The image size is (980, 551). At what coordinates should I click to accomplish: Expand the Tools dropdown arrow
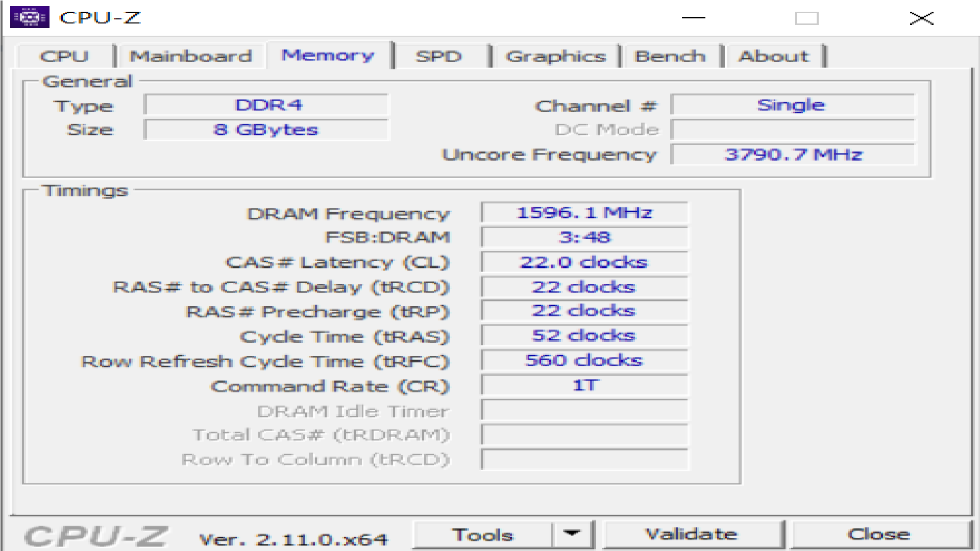click(572, 534)
